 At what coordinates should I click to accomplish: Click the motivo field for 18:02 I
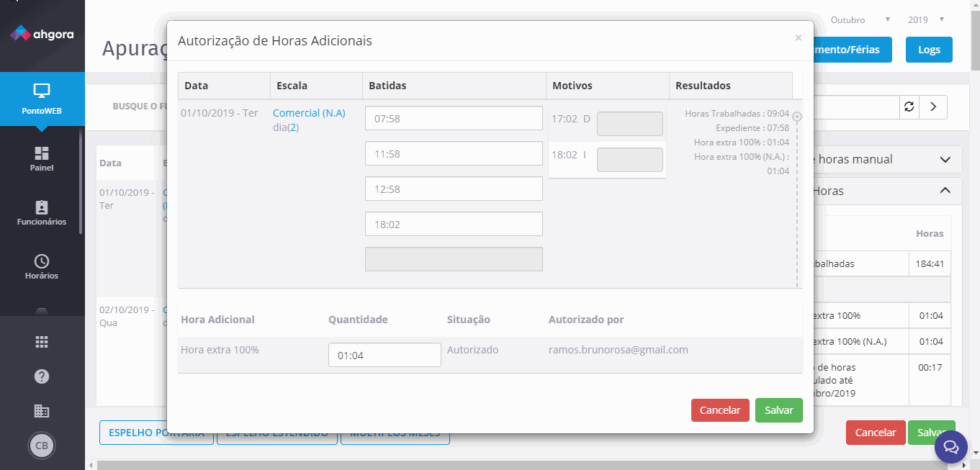coord(630,160)
